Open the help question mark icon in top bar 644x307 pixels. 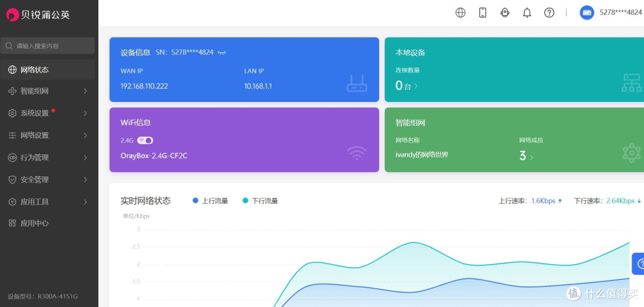coord(549,13)
